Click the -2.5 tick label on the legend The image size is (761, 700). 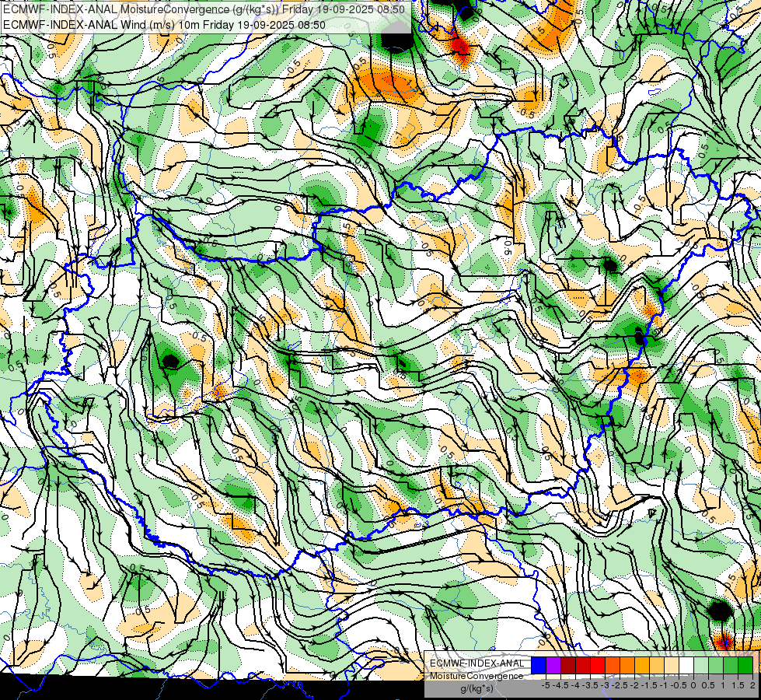coord(620,685)
